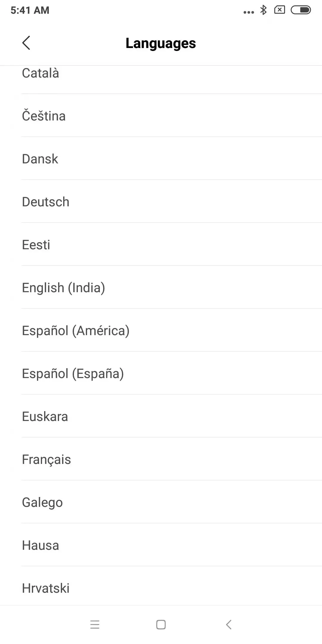This screenshot has height=644, width=322.
Task: Choose Hrvatski language
Action: point(161,586)
